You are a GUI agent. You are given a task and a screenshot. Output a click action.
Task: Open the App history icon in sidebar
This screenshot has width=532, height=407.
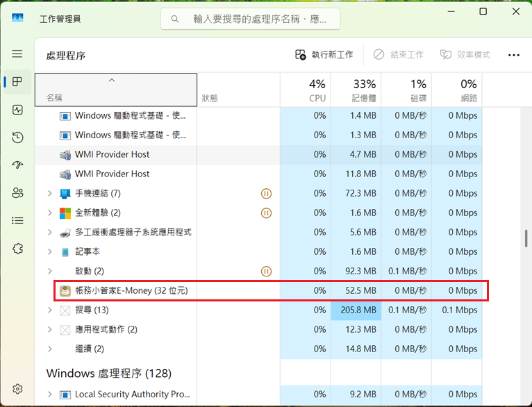click(17, 138)
